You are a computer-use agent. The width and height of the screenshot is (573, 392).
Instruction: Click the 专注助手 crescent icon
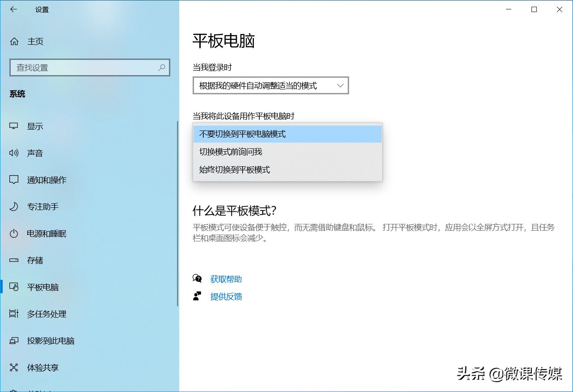click(14, 207)
